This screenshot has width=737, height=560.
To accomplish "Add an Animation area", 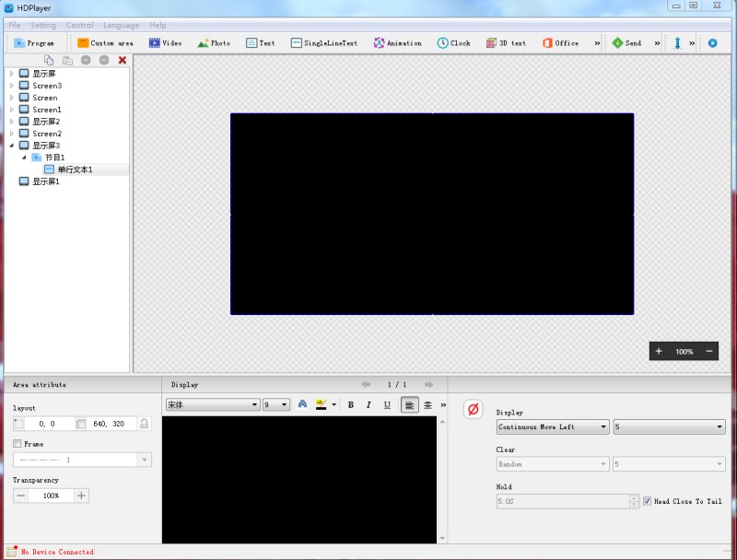I will (397, 42).
